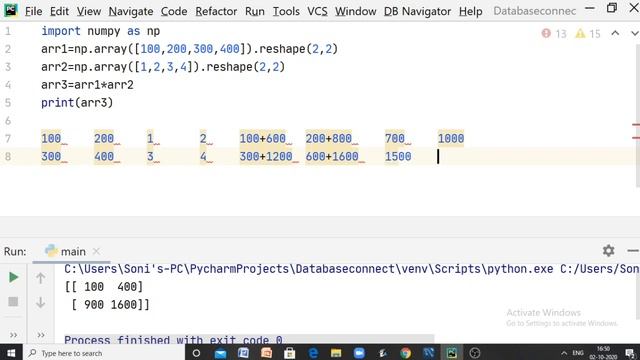Image resolution: width=640 pixels, height=360 pixels.
Task: Open the Run menu
Action: tap(255, 11)
